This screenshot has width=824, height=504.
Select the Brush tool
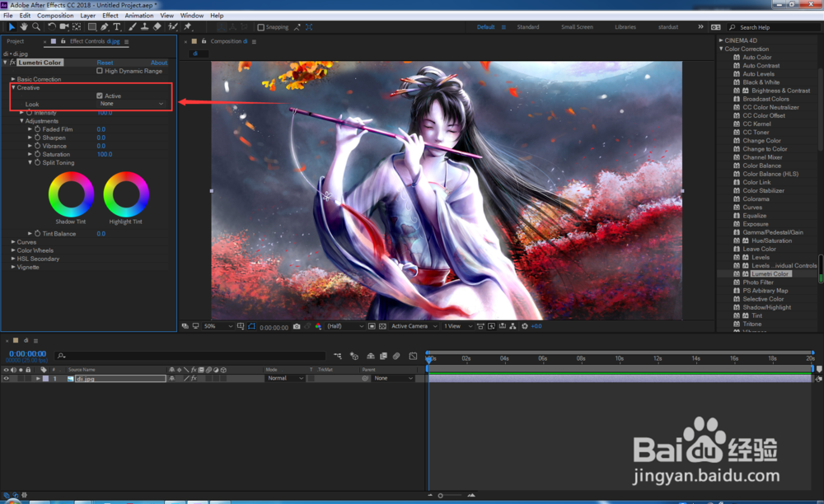click(133, 27)
